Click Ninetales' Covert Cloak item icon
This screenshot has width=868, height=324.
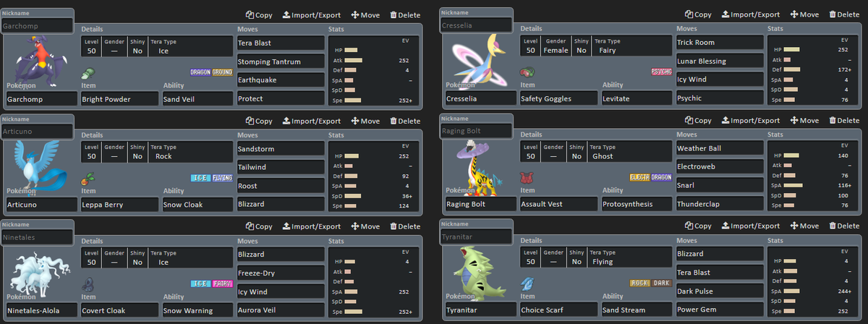[87, 283]
